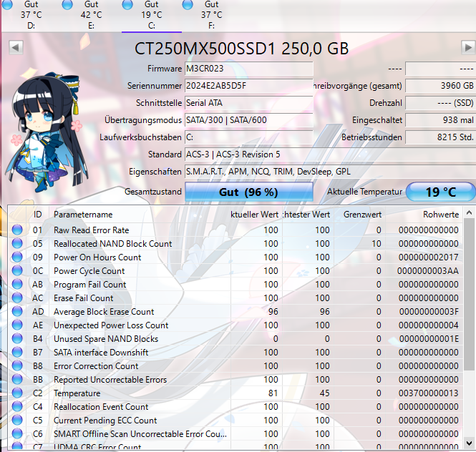Click the Laufwerksbuchstaben C: field

click(248, 137)
